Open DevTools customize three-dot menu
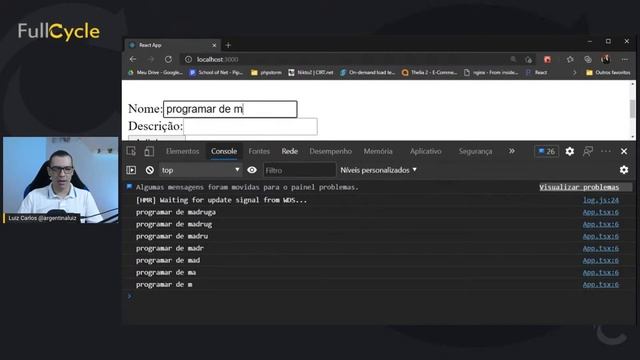Viewport: 640px width, 360px height. (606, 151)
